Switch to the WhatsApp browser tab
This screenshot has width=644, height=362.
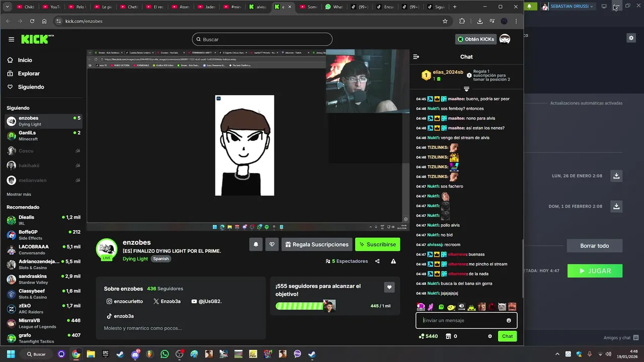click(334, 7)
